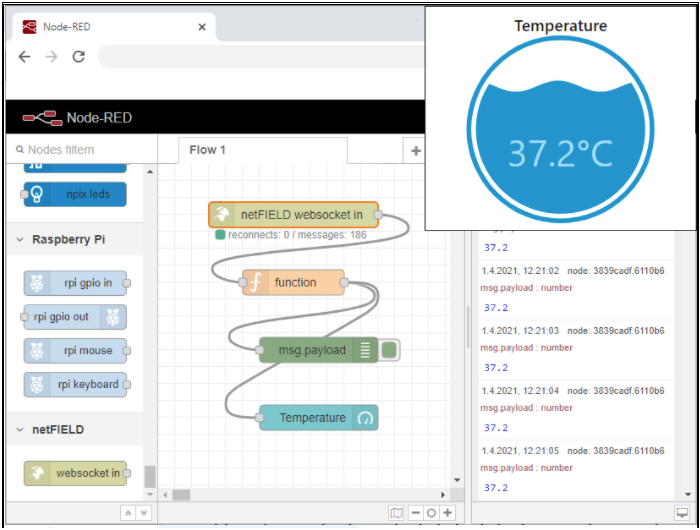Collapse the netFIELD palette category
700x530 pixels.
point(21,429)
